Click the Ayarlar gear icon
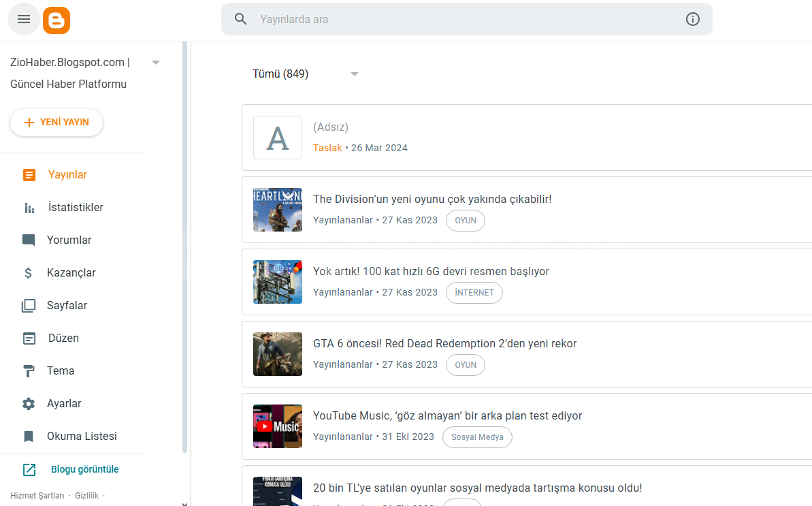Image resolution: width=812 pixels, height=506 pixels. [x=29, y=403]
